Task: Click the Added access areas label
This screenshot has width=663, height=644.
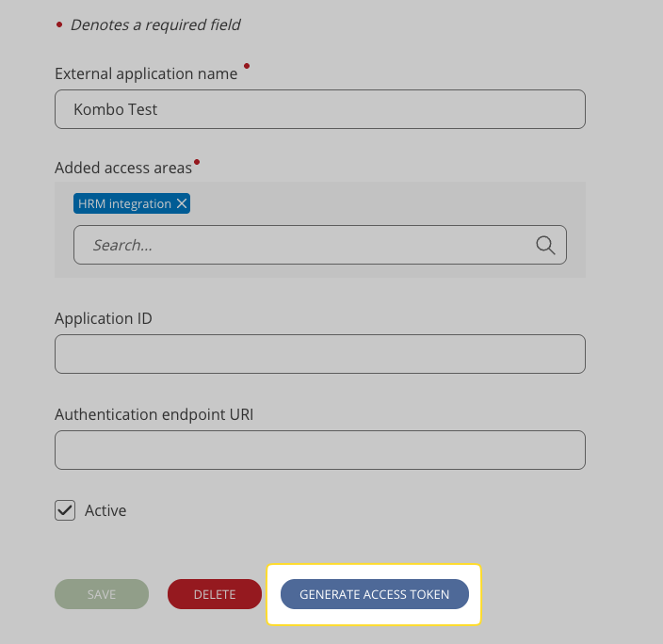Action: click(122, 168)
